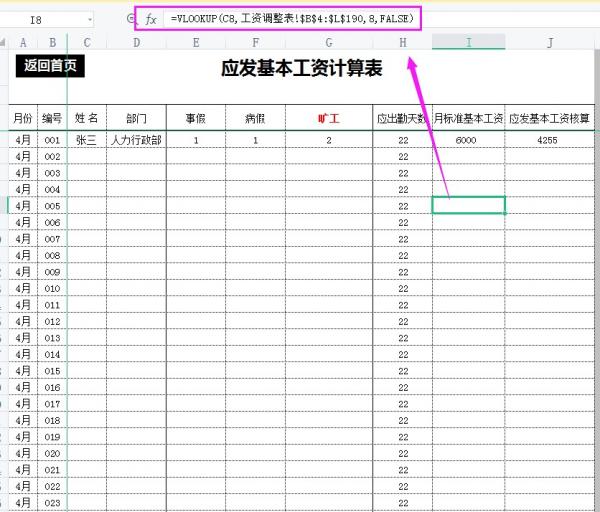This screenshot has width=600, height=512.
Task: Click the 返回首页 button
Action: coord(50,66)
